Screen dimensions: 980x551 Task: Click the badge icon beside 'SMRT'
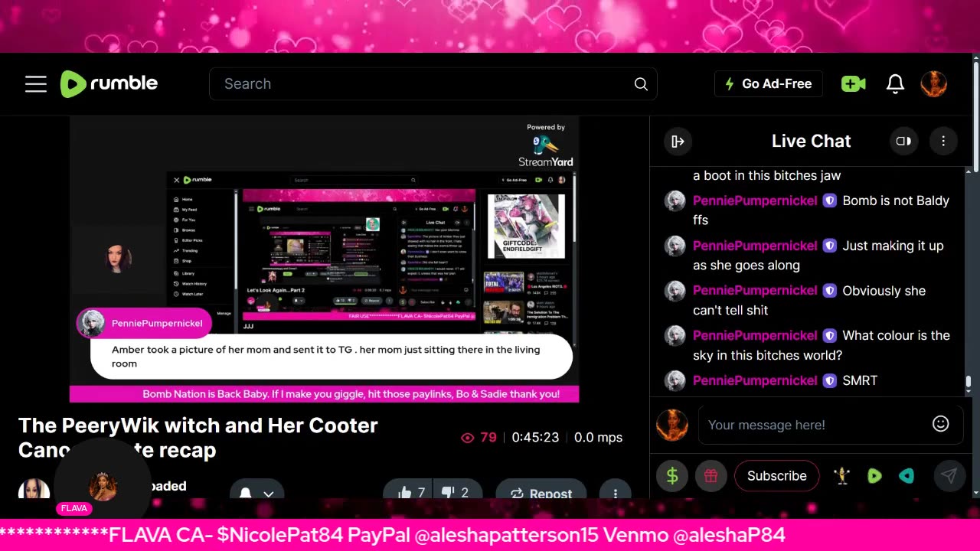point(830,380)
